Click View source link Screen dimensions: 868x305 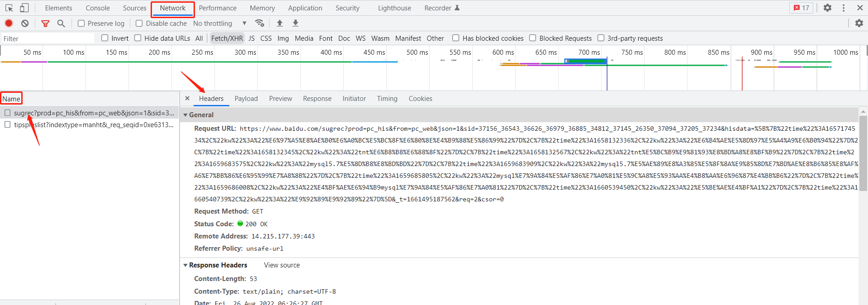click(x=282, y=265)
